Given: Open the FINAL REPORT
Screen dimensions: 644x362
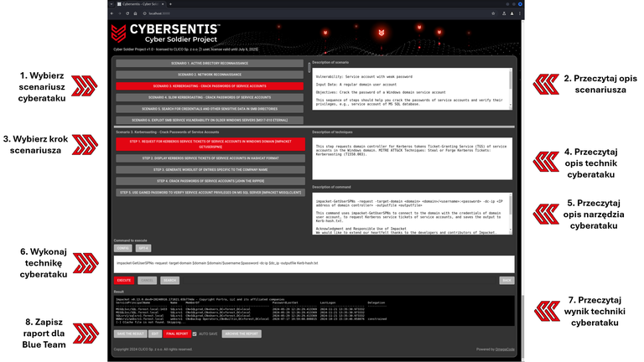Looking at the screenshot, I should 177,334.
